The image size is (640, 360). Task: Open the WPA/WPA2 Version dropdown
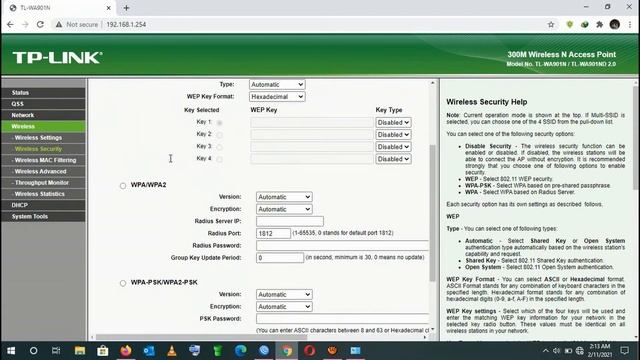[x=284, y=197]
